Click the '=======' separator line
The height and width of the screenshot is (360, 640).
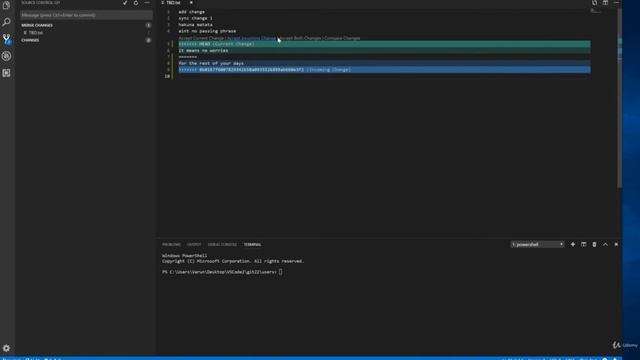point(188,57)
